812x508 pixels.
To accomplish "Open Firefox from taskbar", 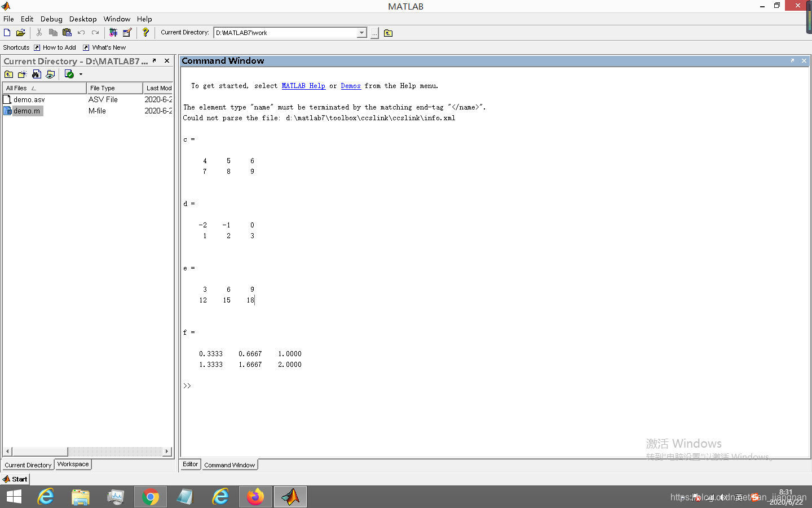I will (255, 497).
